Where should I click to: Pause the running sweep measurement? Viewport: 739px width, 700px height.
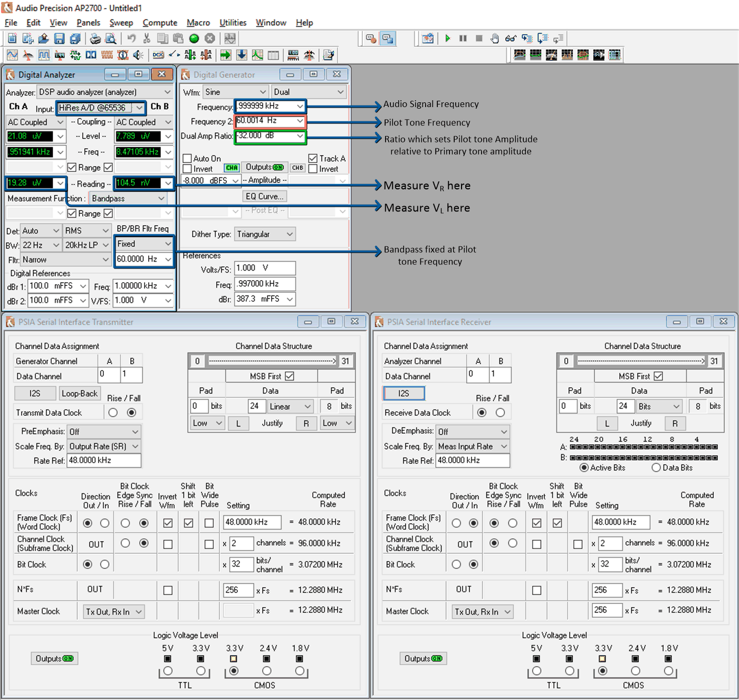[463, 38]
